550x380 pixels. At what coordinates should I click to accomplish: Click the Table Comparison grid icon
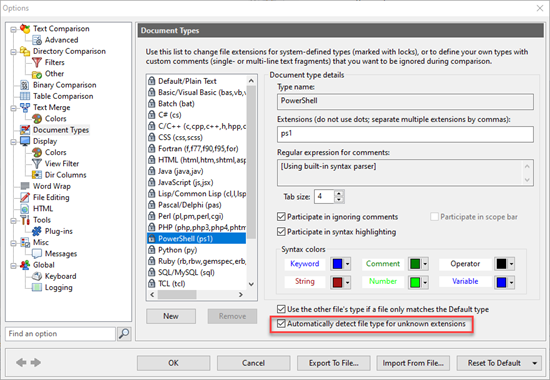(x=25, y=96)
